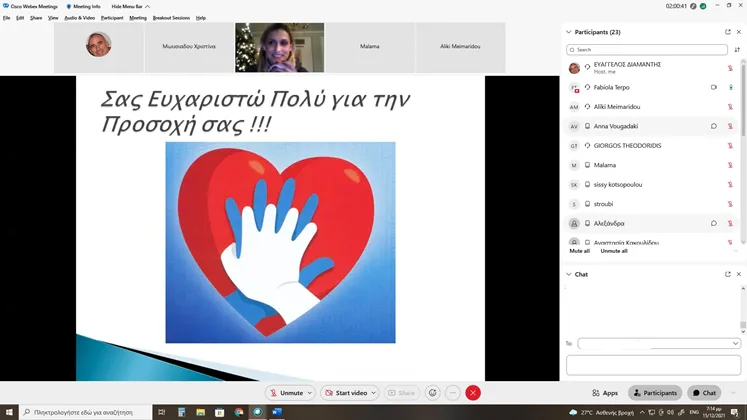Screen dimensions: 747x420
Task: Collapse the Participants panel section
Action: pos(569,32)
